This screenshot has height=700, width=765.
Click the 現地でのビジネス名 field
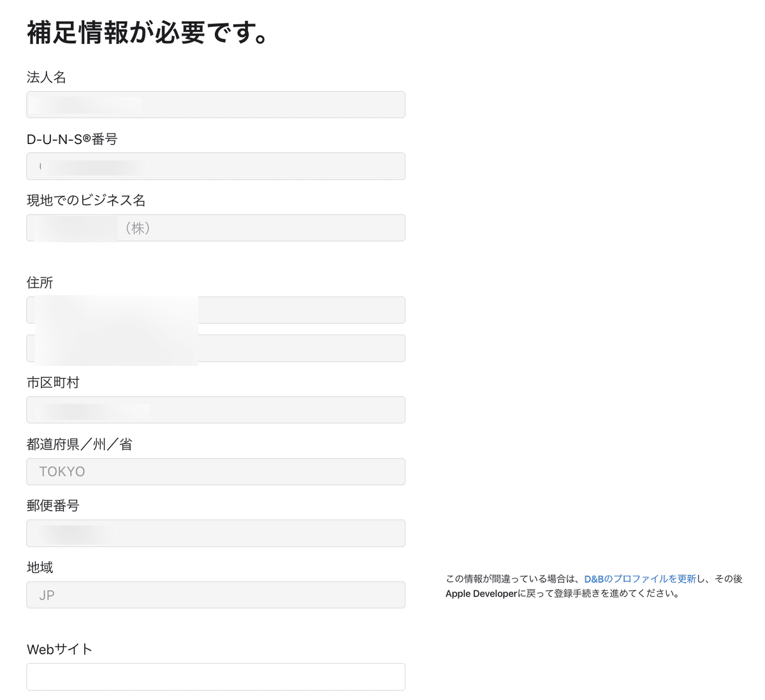[215, 228]
